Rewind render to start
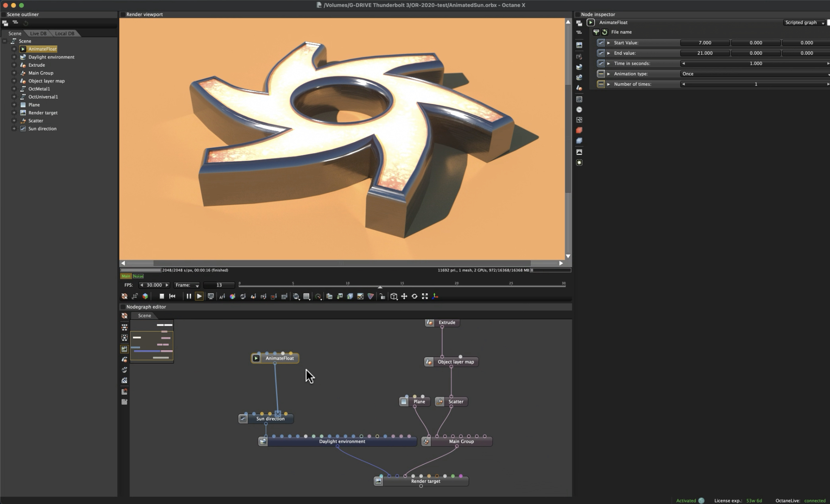The width and height of the screenshot is (830, 504). tap(172, 296)
